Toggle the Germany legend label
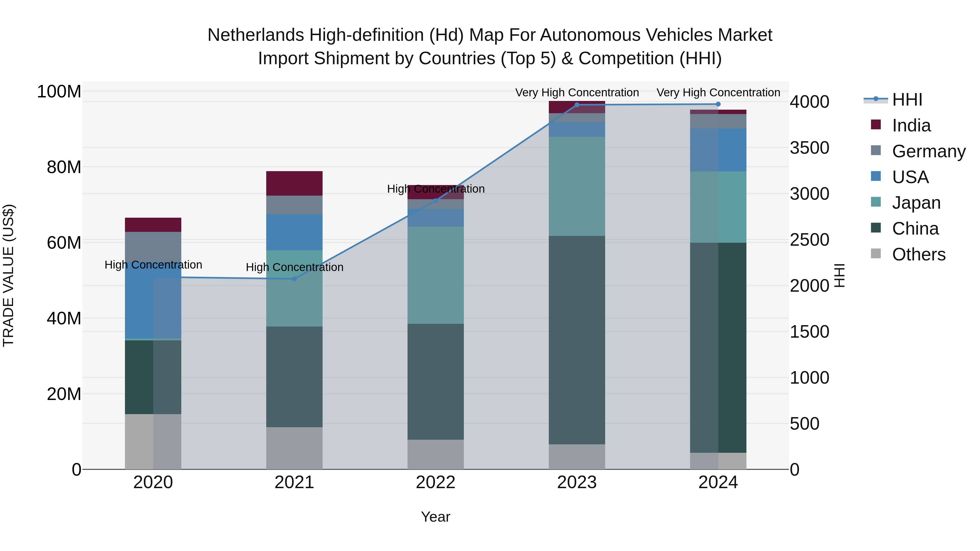Viewport: 980px width, 551px height. [929, 151]
